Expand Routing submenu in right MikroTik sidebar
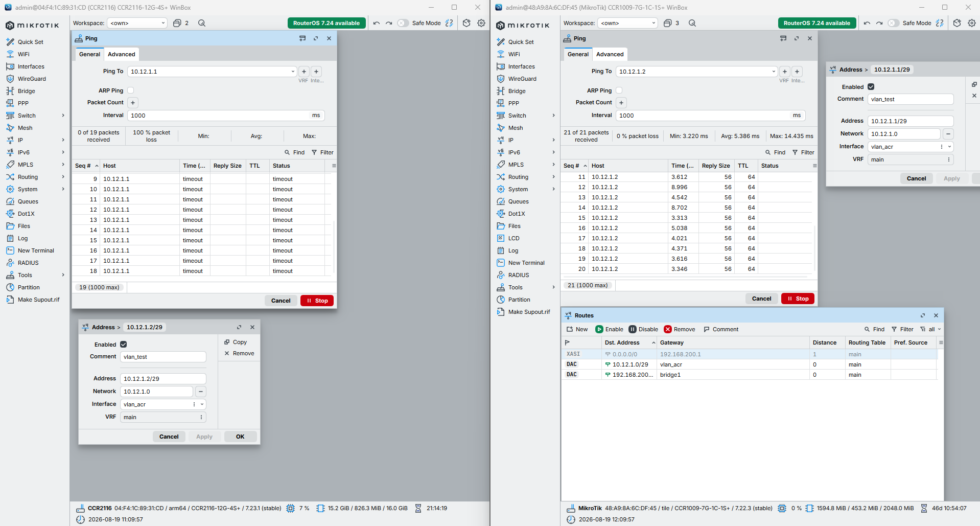The image size is (980, 526). click(x=553, y=177)
